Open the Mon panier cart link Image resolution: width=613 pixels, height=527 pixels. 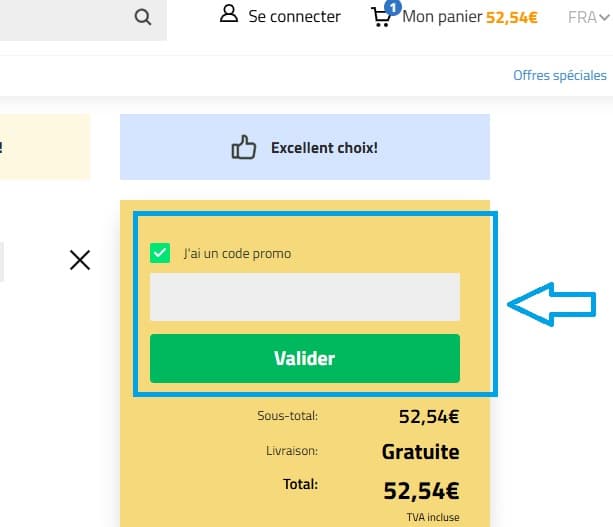tap(442, 17)
